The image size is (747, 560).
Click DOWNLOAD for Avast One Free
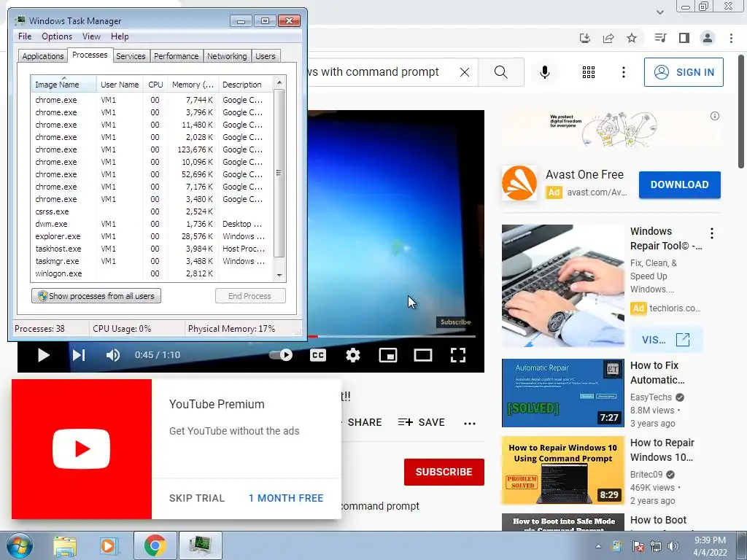(679, 184)
